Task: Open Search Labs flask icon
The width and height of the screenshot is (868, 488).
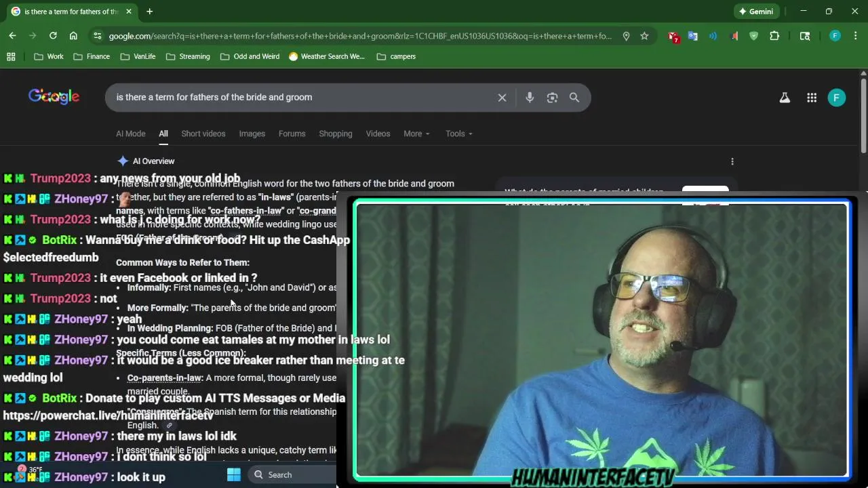Action: point(785,98)
